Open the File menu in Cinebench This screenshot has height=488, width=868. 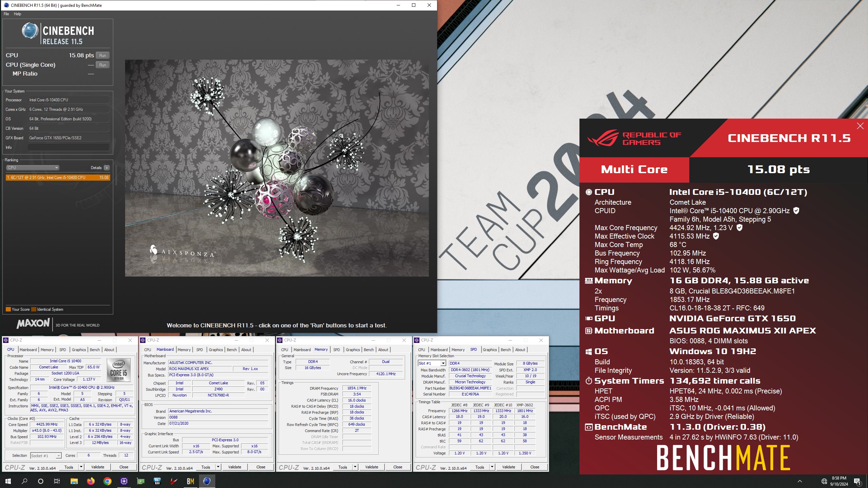click(x=6, y=14)
